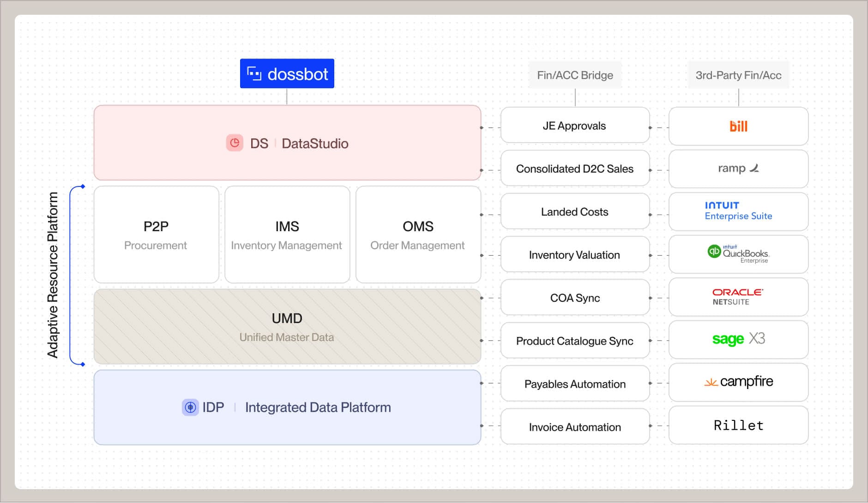The height and width of the screenshot is (503, 868).
Task: Click the campfire logo
Action: pos(738,382)
